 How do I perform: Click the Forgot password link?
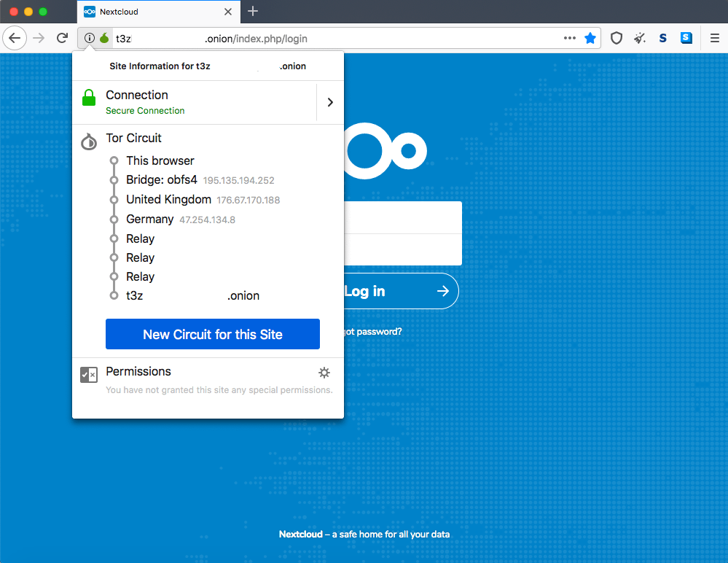[373, 332]
